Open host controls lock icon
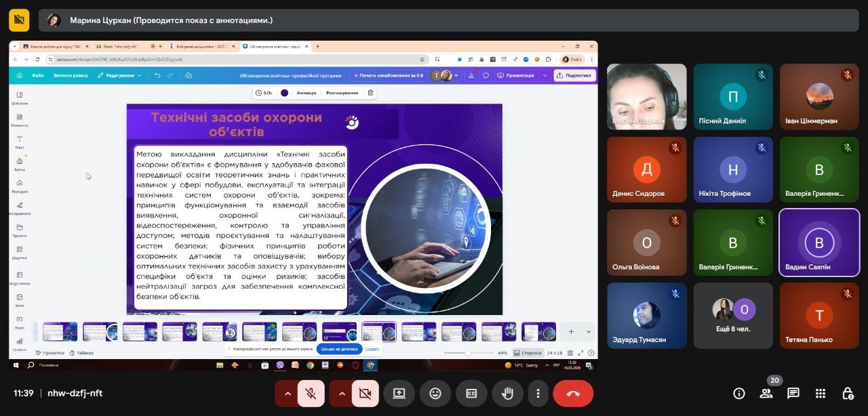 848,394
